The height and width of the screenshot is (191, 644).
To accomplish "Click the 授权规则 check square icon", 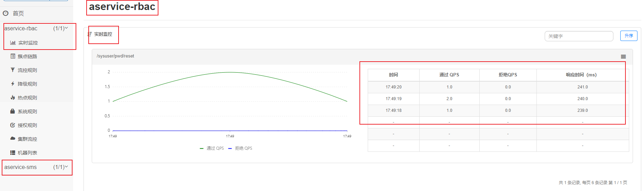I will [x=13, y=125].
